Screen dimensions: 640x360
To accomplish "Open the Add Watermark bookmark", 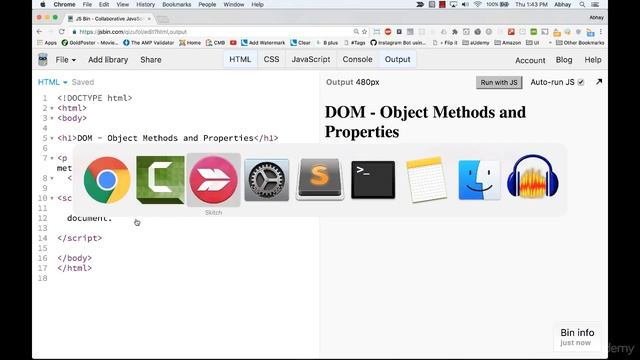I will (263, 42).
